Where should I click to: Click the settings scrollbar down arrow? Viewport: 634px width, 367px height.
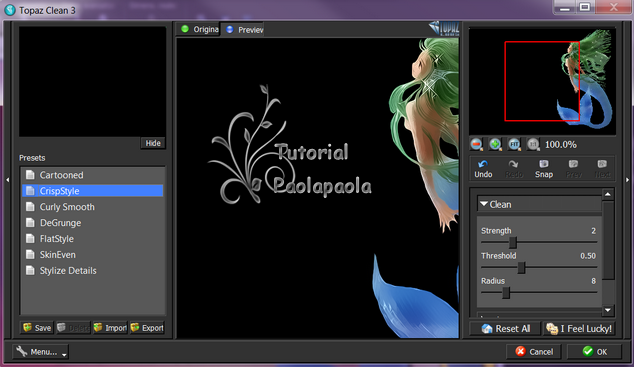608,310
